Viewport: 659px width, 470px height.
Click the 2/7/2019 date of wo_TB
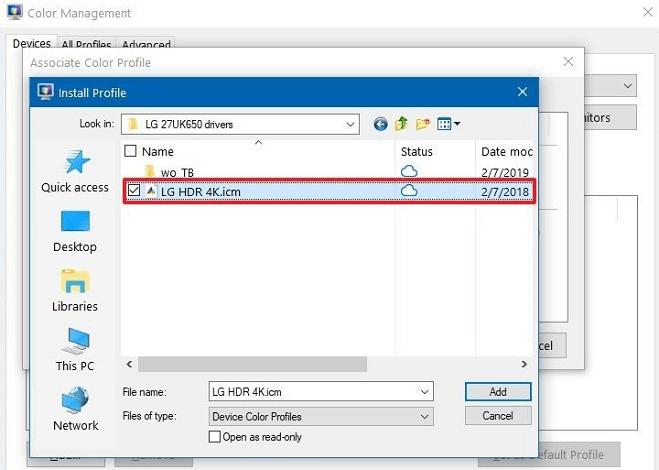505,172
